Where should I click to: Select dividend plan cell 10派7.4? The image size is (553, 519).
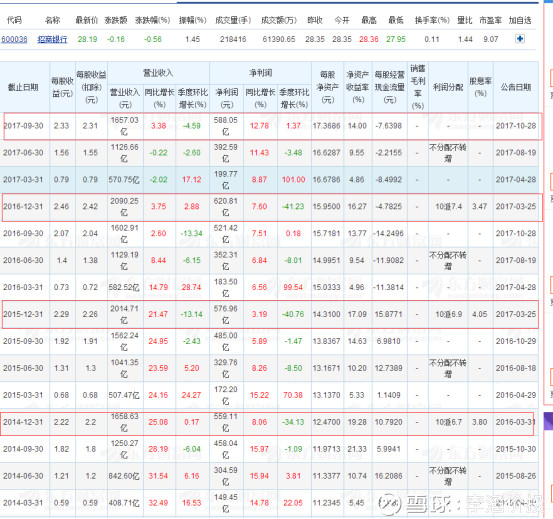(449, 207)
